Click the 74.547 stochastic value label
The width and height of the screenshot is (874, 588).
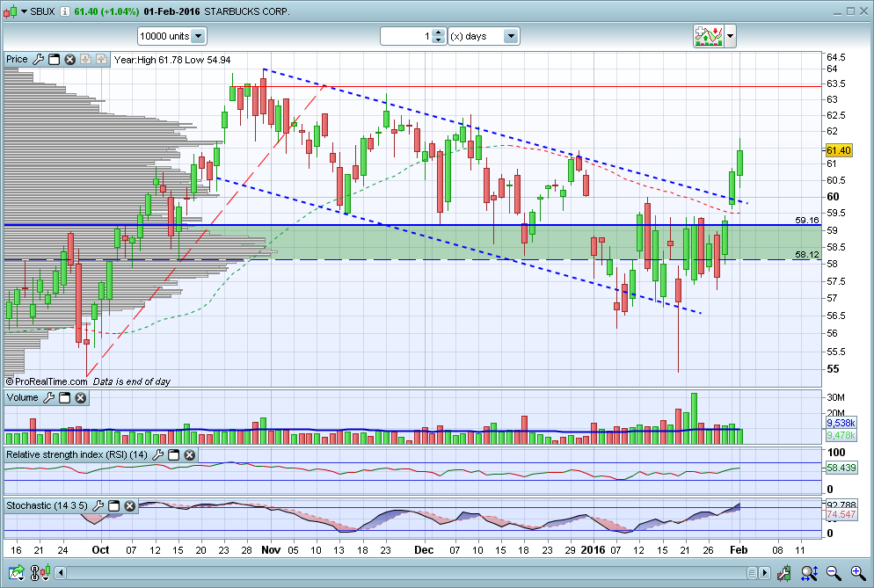[x=841, y=514]
